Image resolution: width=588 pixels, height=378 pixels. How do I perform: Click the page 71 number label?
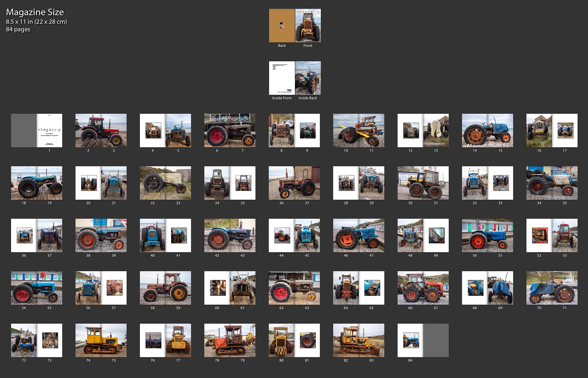point(564,308)
